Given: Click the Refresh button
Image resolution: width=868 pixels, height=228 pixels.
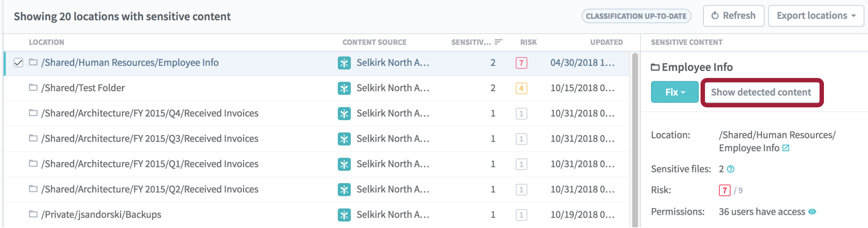Looking at the screenshot, I should 733,16.
